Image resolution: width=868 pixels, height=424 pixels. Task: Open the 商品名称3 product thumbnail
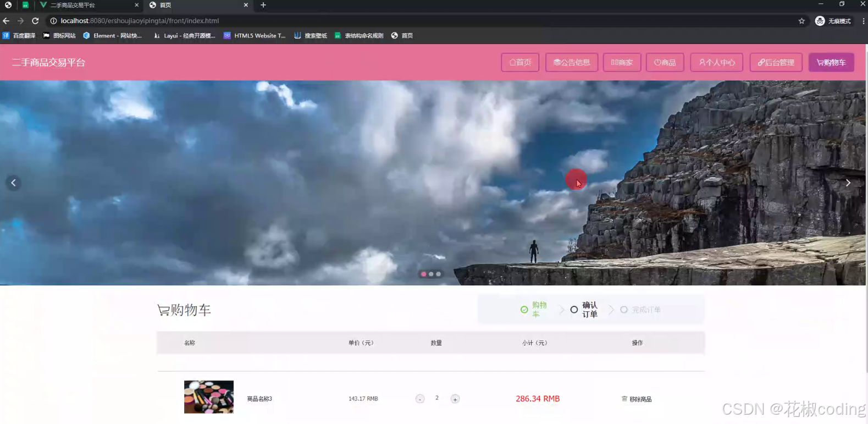(x=209, y=397)
